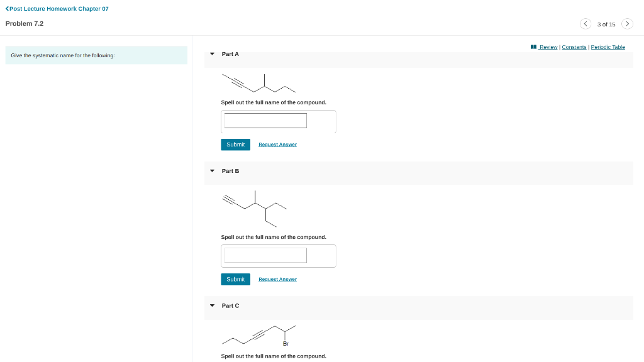The image size is (644, 362).
Task: Click the next problem arrow
Action: tap(627, 23)
